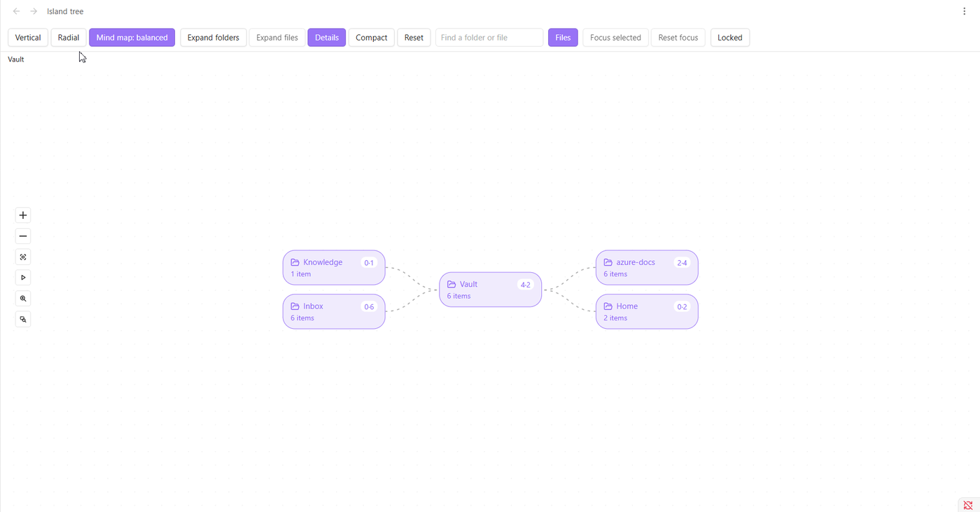Click the red icon in bottom corner
Image resolution: width=980 pixels, height=512 pixels.
click(968, 505)
